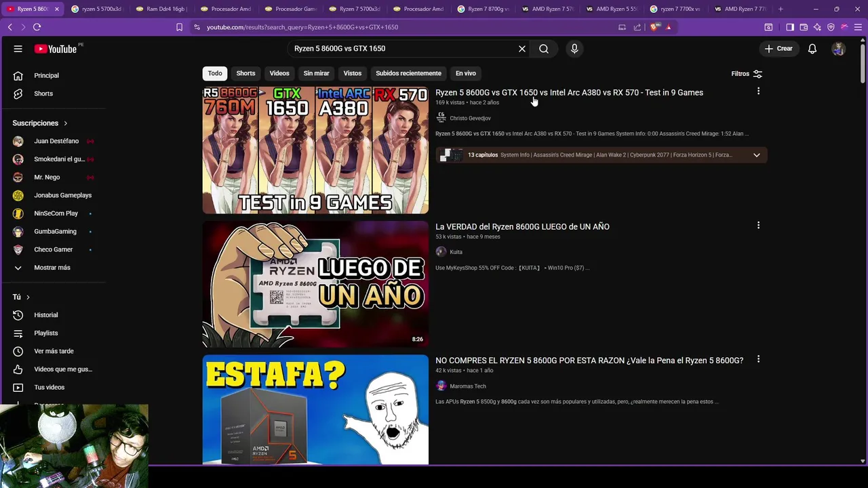This screenshot has width=868, height=488.
Task: Select the Videos filter chip
Action: point(279,73)
